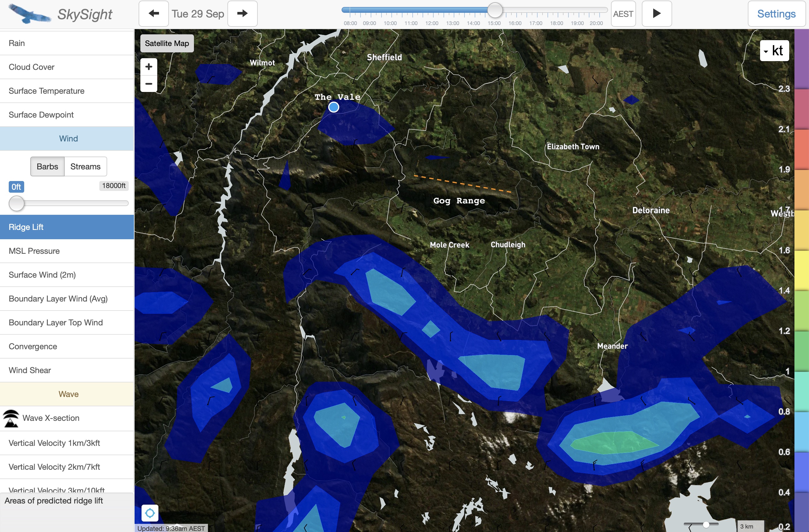Screen dimensions: 809x532
Task: Click the wind altitude slider handle
Action: [x=16, y=203]
